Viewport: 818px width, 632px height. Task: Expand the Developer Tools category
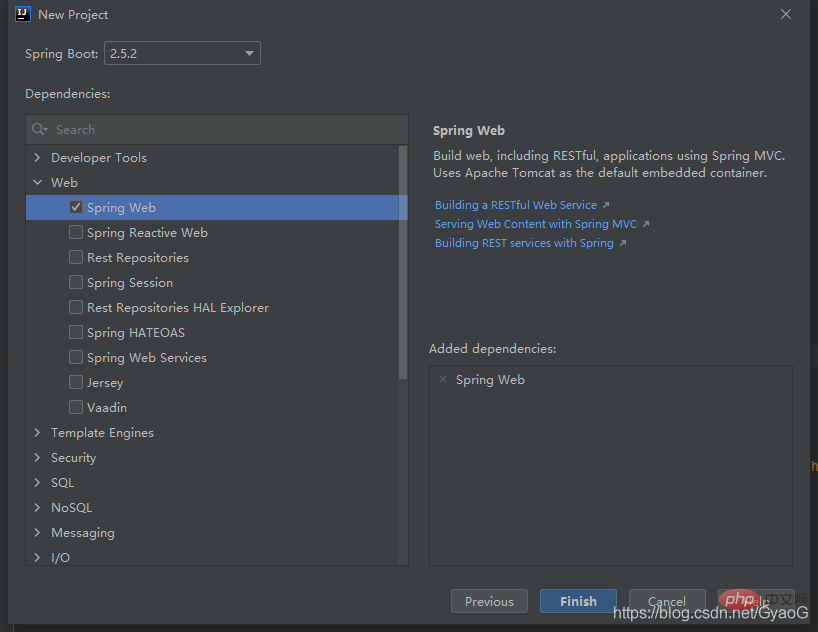[x=37, y=157]
